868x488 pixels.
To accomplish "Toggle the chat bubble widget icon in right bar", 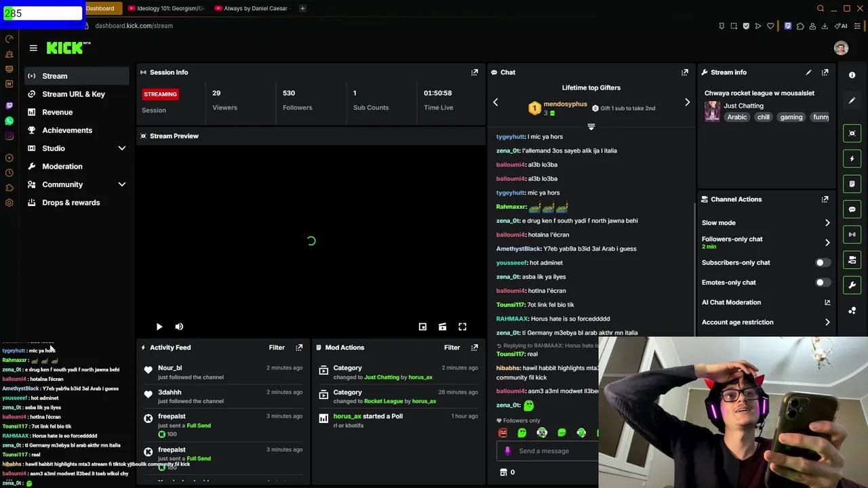I will pos(852,209).
